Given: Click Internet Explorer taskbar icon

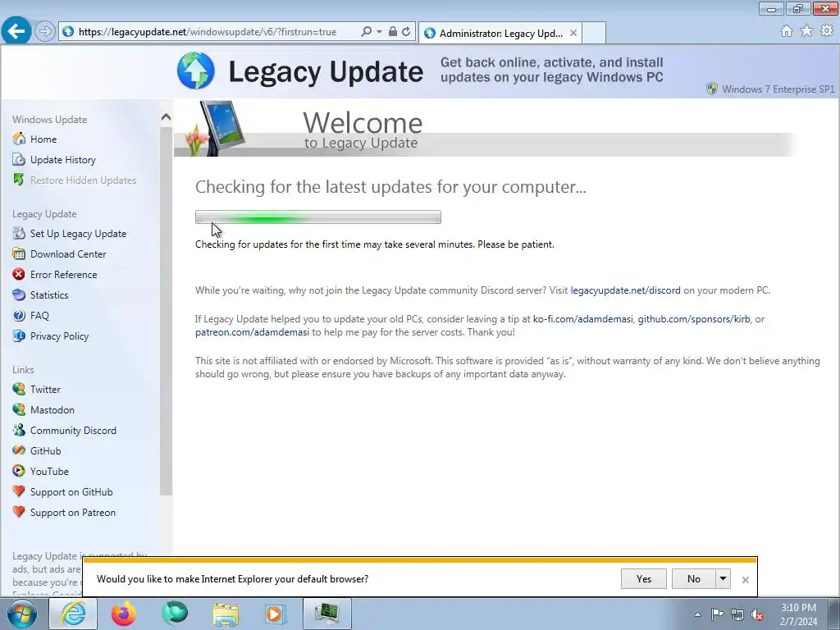Looking at the screenshot, I should click(x=73, y=614).
